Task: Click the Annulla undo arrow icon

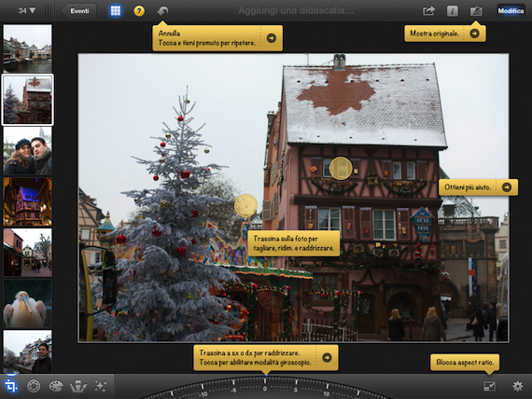Action: click(x=162, y=11)
